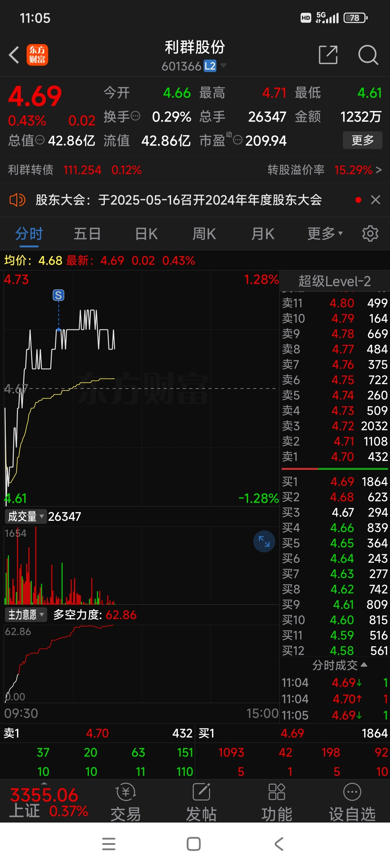This screenshot has height=868, width=390.
Task: Select the 分时 chart tab
Action: pos(29,234)
